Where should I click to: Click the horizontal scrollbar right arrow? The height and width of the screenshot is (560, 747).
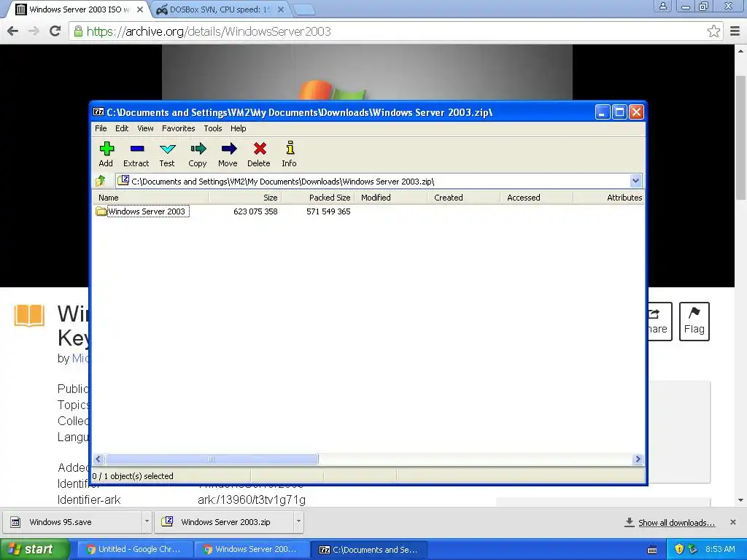(x=638, y=459)
